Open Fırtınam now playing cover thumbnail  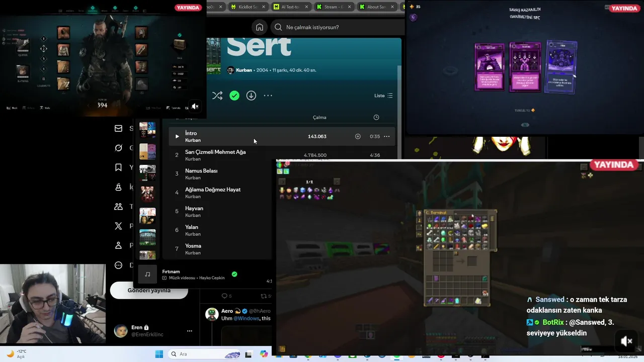[x=147, y=274]
